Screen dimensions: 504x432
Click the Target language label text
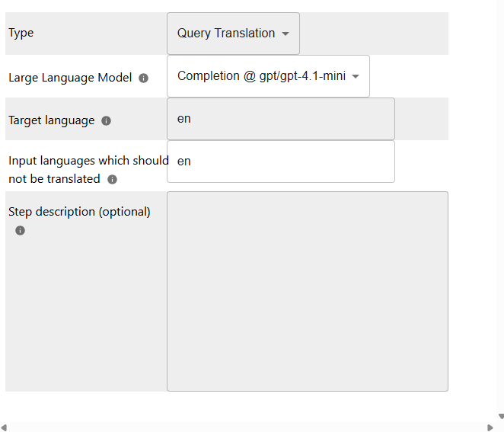coord(52,120)
